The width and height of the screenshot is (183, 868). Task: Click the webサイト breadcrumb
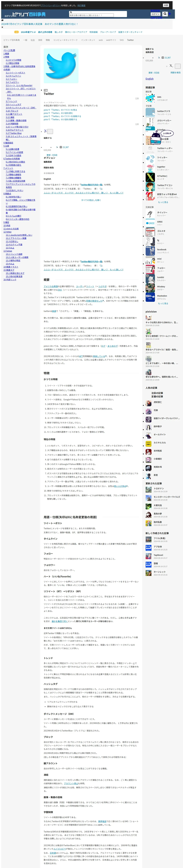(111, 40)
